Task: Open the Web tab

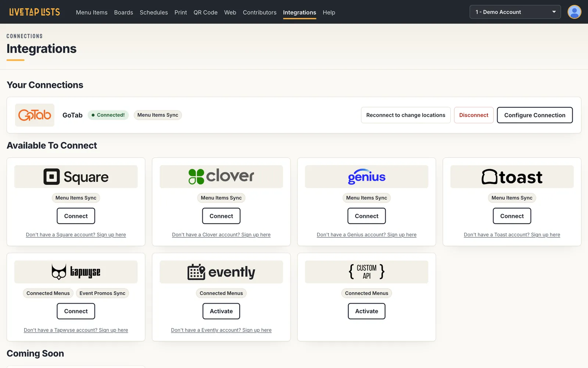Action: pyautogui.click(x=230, y=13)
